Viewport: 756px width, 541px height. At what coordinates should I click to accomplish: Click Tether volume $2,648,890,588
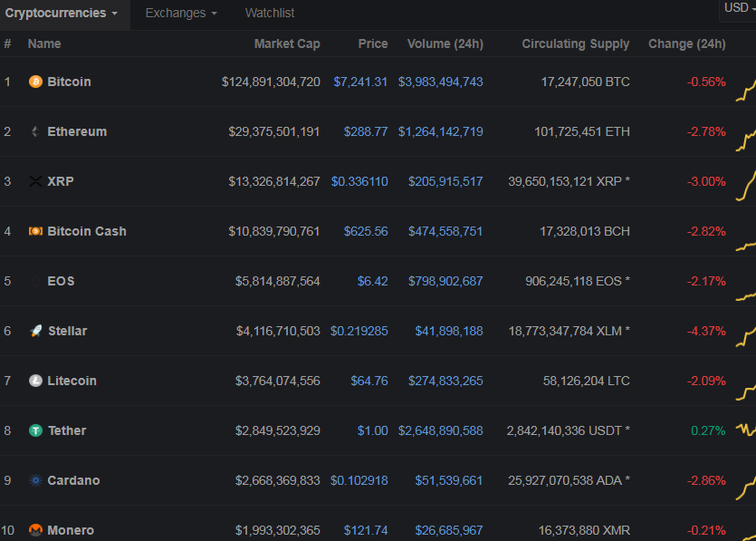pyautogui.click(x=441, y=430)
